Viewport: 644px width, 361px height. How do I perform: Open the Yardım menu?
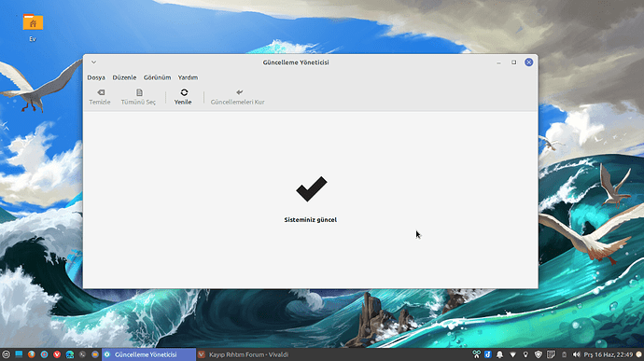tap(188, 77)
